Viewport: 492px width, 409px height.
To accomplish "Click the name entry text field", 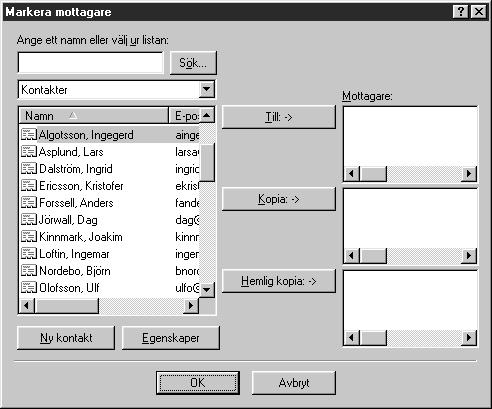I will (91, 62).
